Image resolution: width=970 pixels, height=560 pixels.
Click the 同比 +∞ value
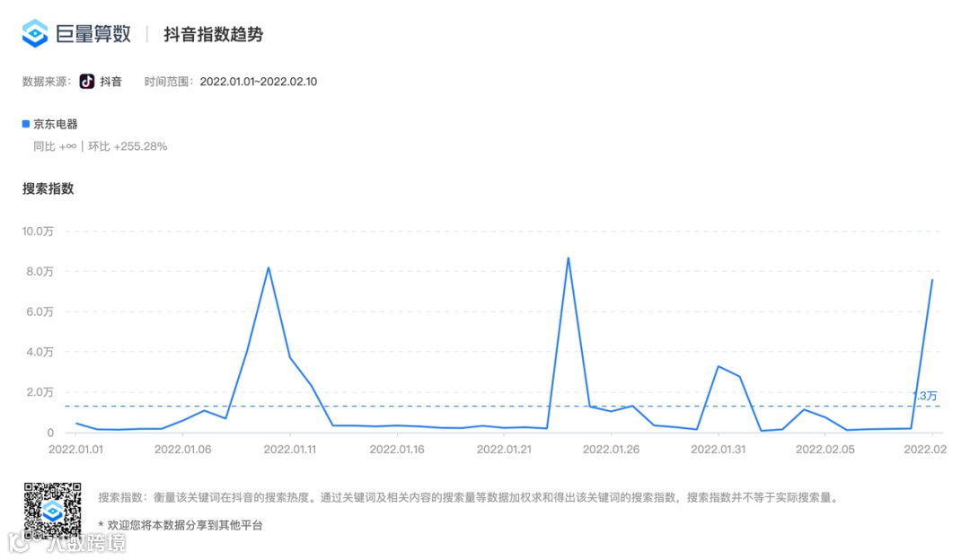[55, 146]
